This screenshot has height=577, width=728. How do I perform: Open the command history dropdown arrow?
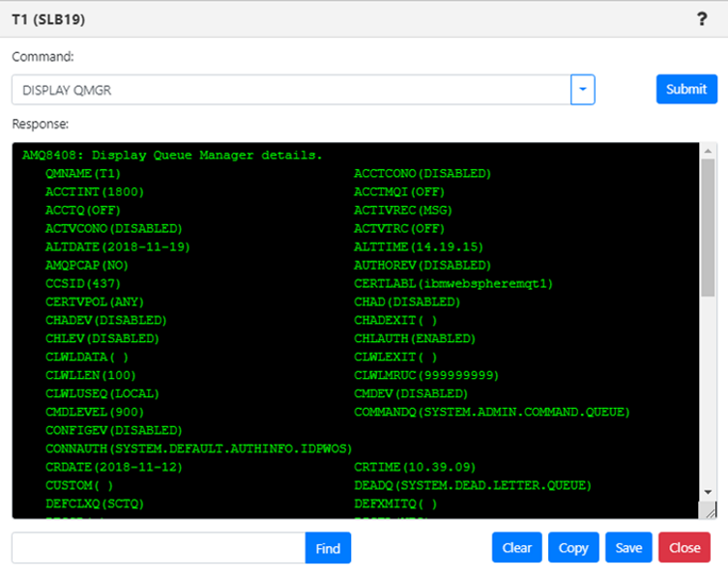point(583,90)
